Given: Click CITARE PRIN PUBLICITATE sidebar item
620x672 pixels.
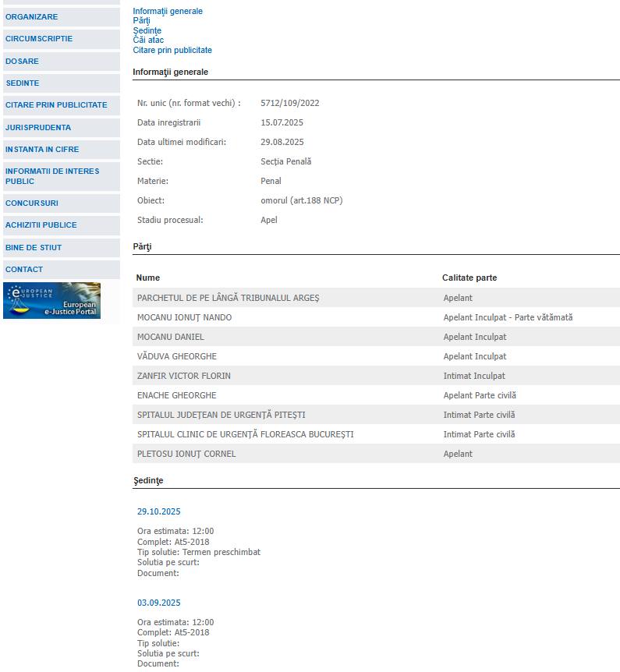Looking at the screenshot, I should click(56, 104).
